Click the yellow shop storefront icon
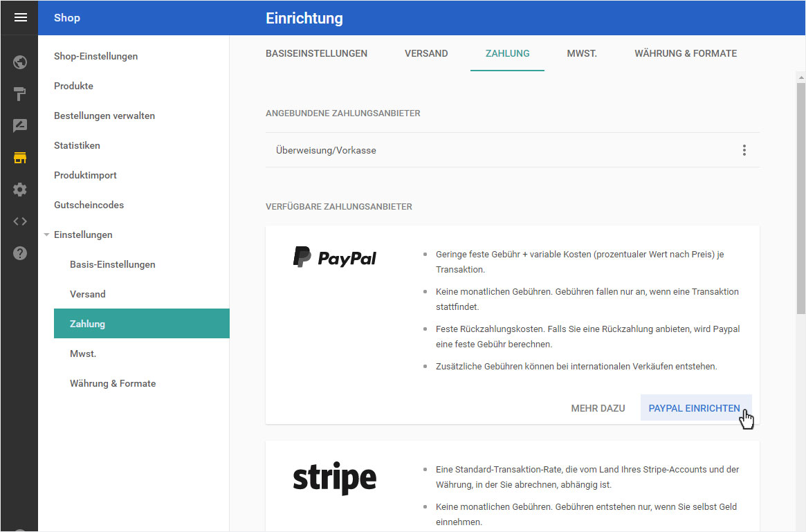 (20, 158)
